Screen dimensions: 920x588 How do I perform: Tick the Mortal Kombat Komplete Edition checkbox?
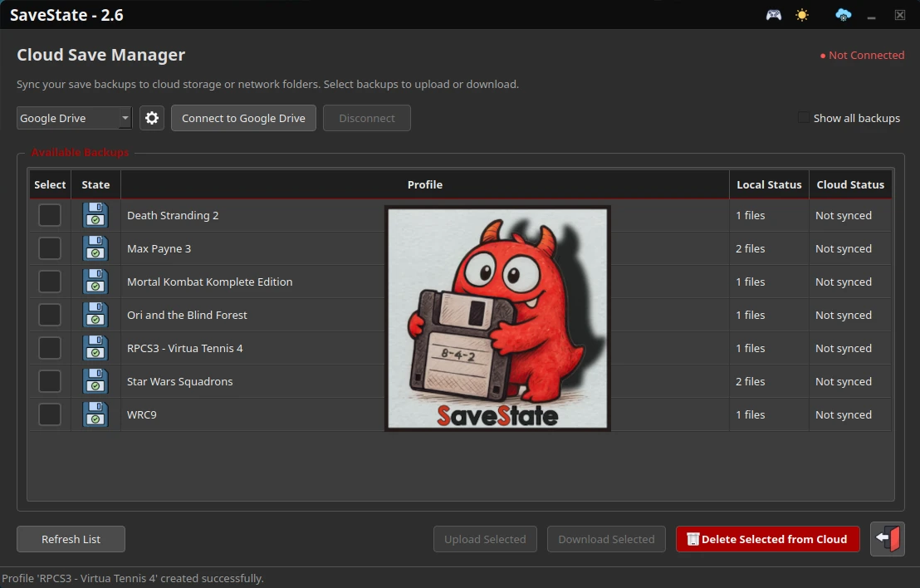pyautogui.click(x=50, y=282)
